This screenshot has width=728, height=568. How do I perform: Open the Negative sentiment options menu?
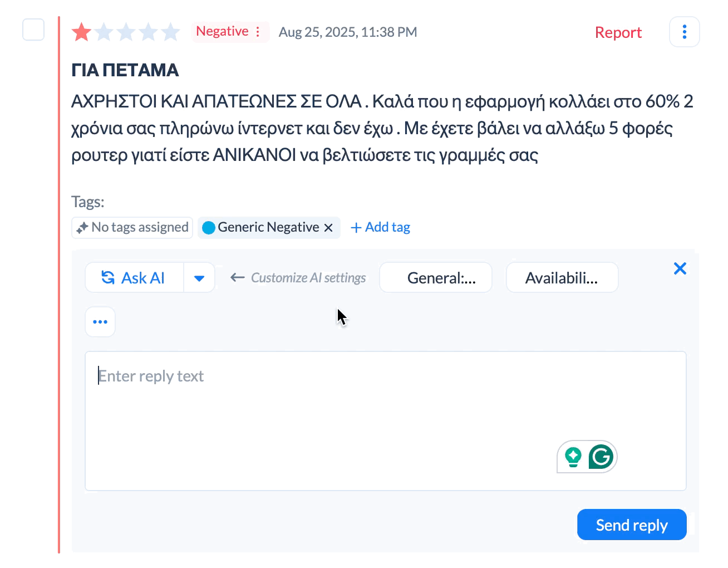[x=258, y=32]
